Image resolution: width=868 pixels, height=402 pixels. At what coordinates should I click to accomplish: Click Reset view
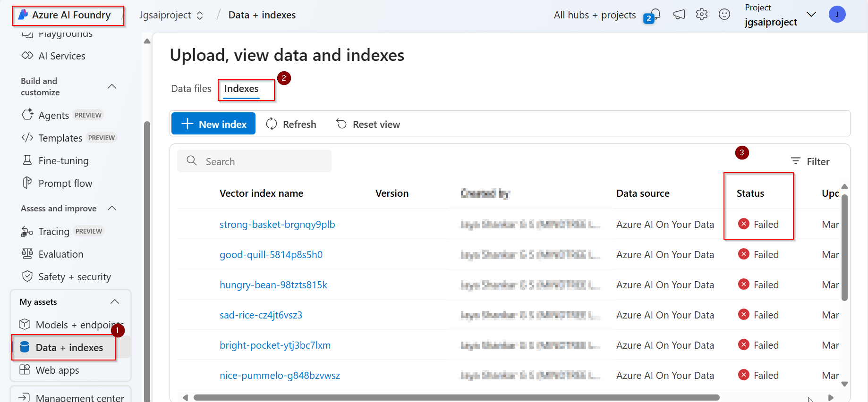(368, 124)
